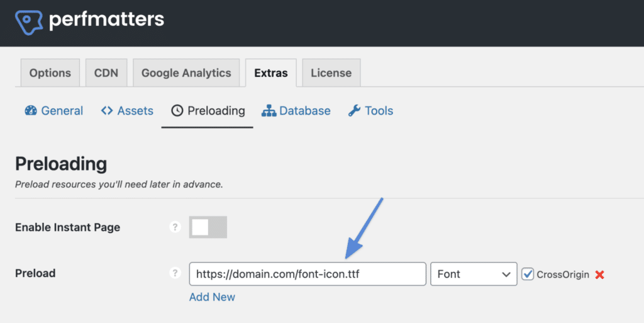644x323 pixels.
Task: Click the General dashboard gauge icon
Action: coord(31,111)
